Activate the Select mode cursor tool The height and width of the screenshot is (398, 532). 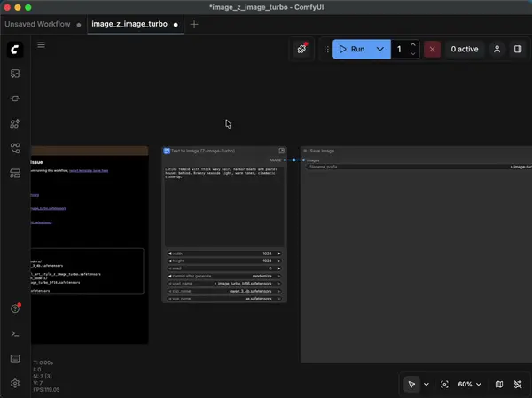[411, 384]
